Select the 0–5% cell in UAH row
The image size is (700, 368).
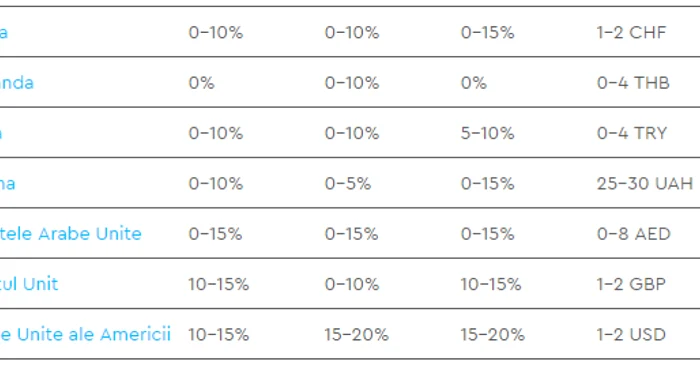point(348,184)
